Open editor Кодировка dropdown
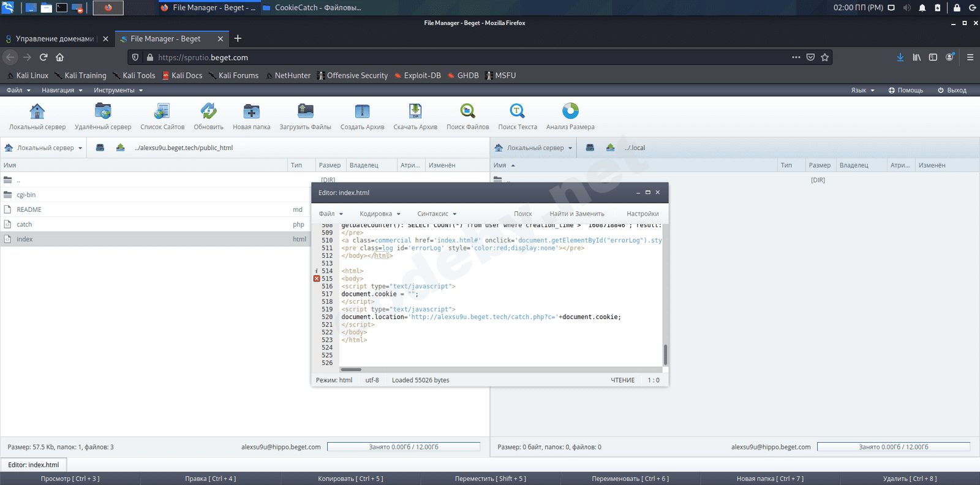Viewport: 980px width, 485px height. [x=380, y=214]
